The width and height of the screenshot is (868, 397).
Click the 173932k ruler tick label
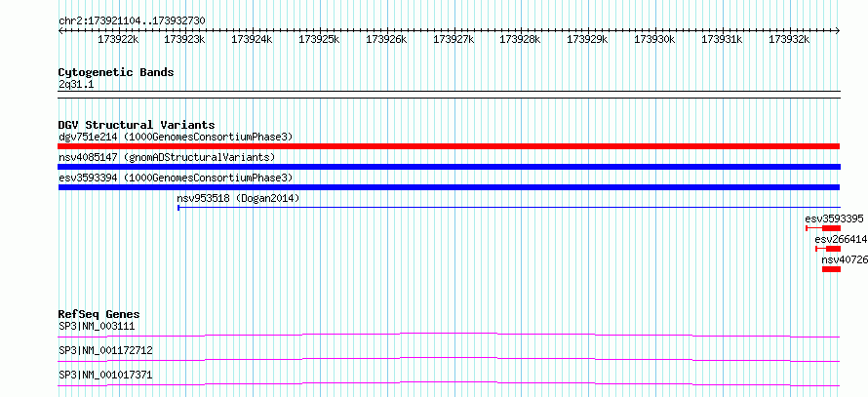tap(789, 39)
